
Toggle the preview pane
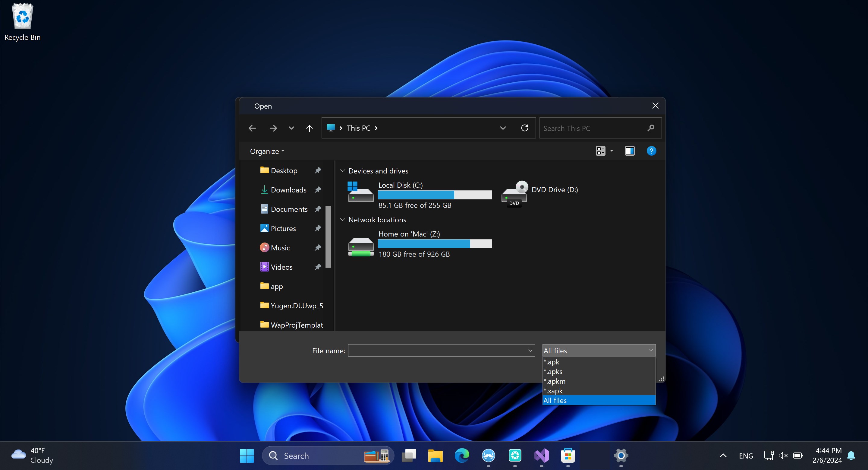click(629, 151)
